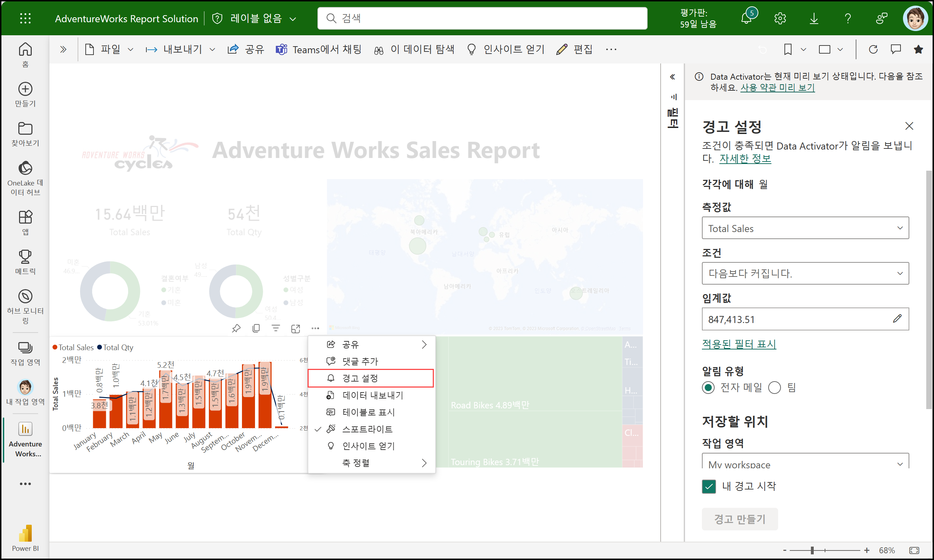Click the pin visual icon above chart
934x560 pixels.
pyautogui.click(x=236, y=328)
